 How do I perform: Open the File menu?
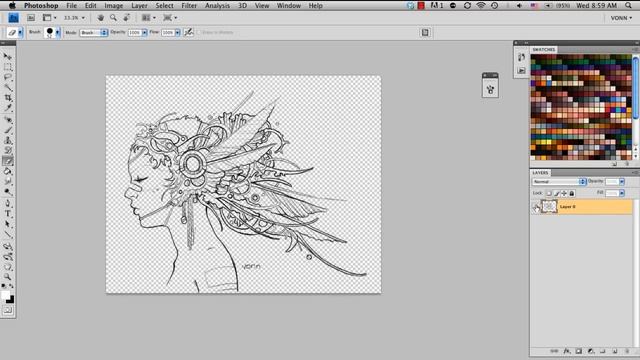tap(71, 6)
